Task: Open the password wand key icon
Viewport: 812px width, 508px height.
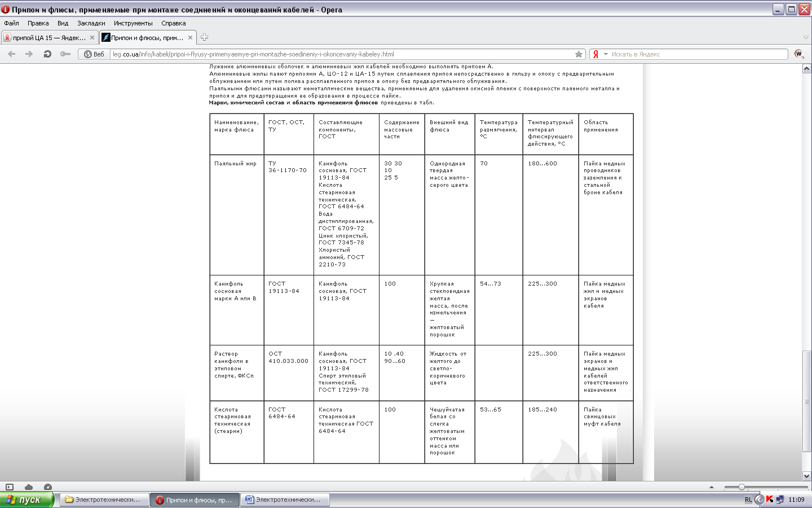Action: (x=65, y=54)
